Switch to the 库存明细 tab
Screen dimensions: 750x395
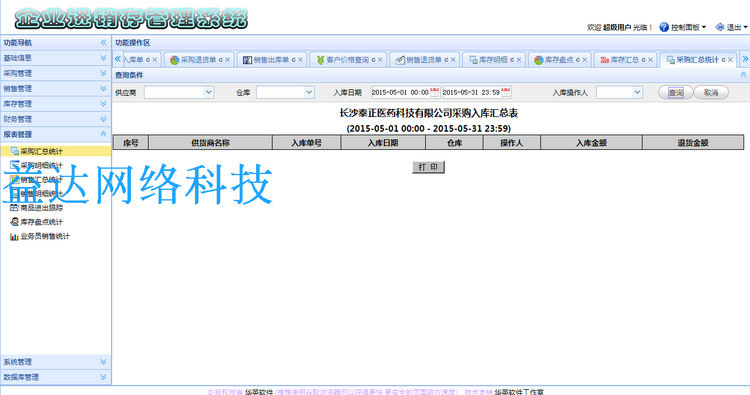pos(493,60)
